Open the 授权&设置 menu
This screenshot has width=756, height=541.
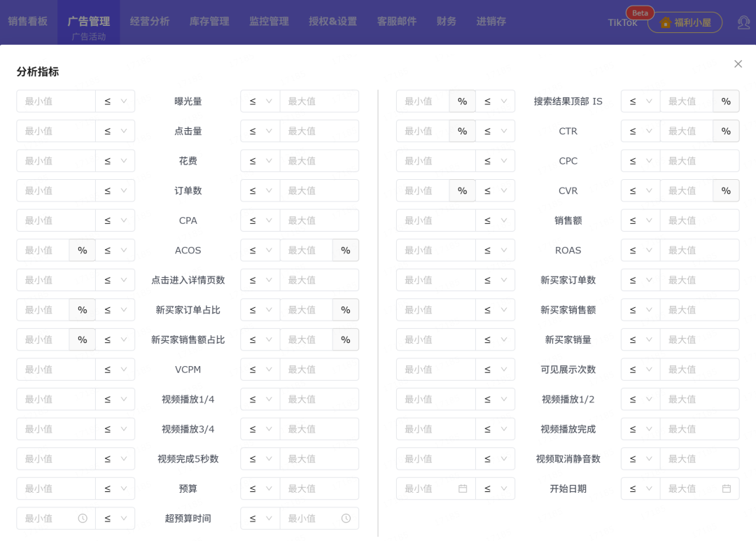coord(332,21)
